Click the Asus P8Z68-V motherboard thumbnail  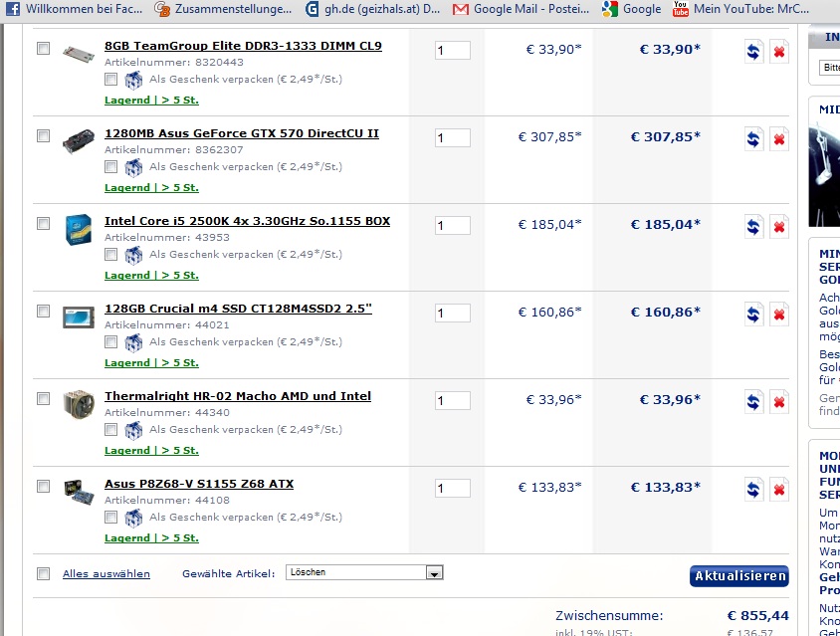79,492
